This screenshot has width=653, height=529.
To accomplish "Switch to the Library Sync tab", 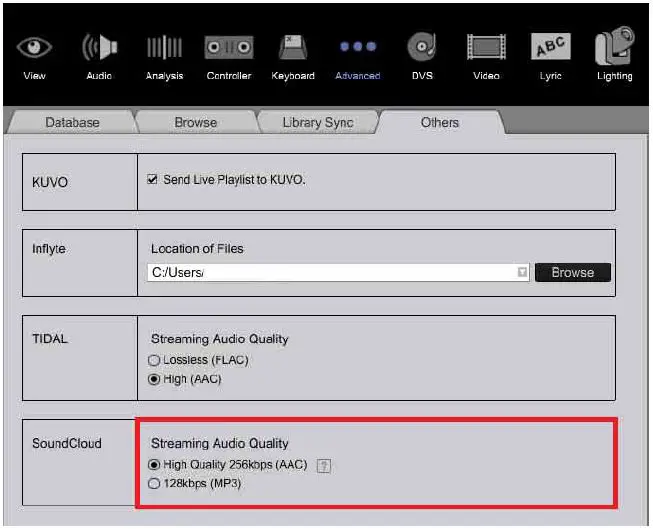I will click(x=318, y=122).
